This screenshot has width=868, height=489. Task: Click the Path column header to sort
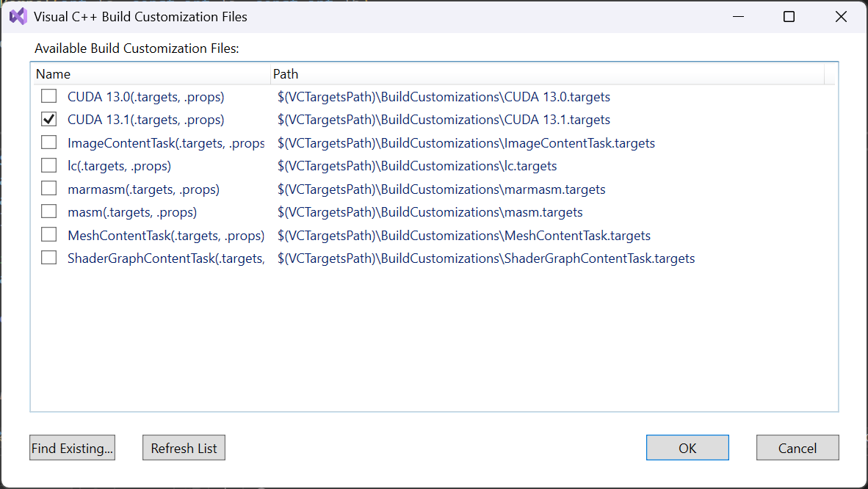pos(286,73)
